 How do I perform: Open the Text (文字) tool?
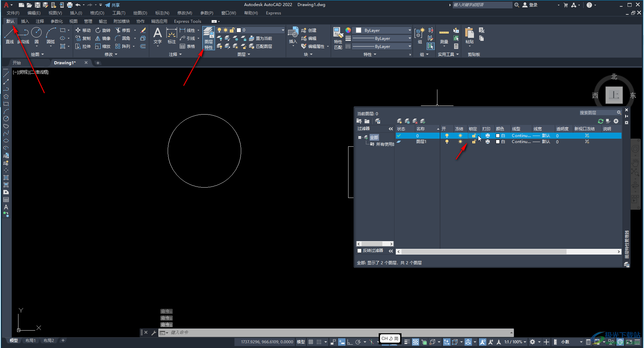(158, 36)
